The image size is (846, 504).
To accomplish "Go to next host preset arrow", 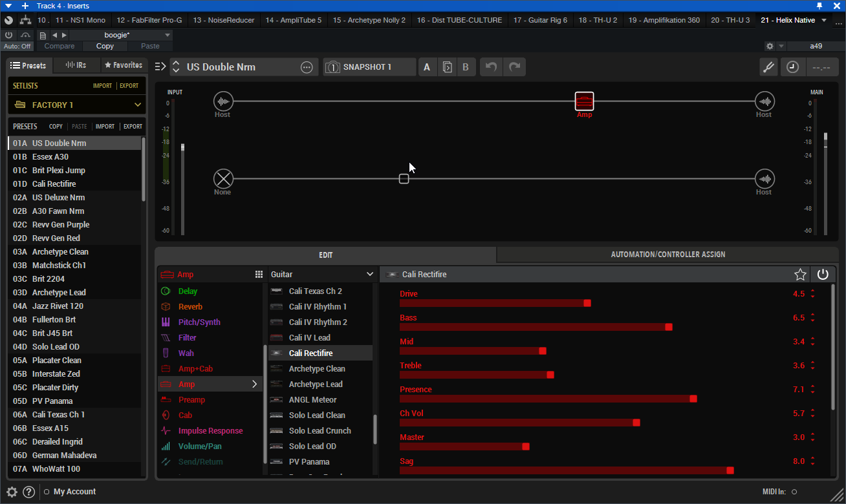I will point(63,35).
